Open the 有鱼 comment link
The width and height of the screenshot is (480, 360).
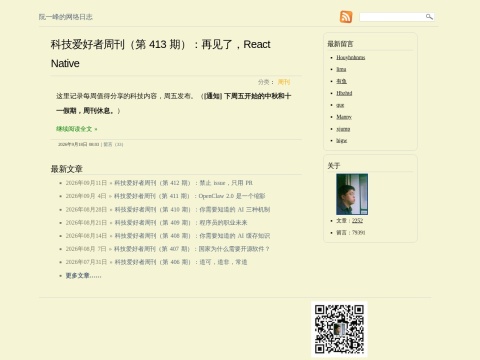coord(341,81)
